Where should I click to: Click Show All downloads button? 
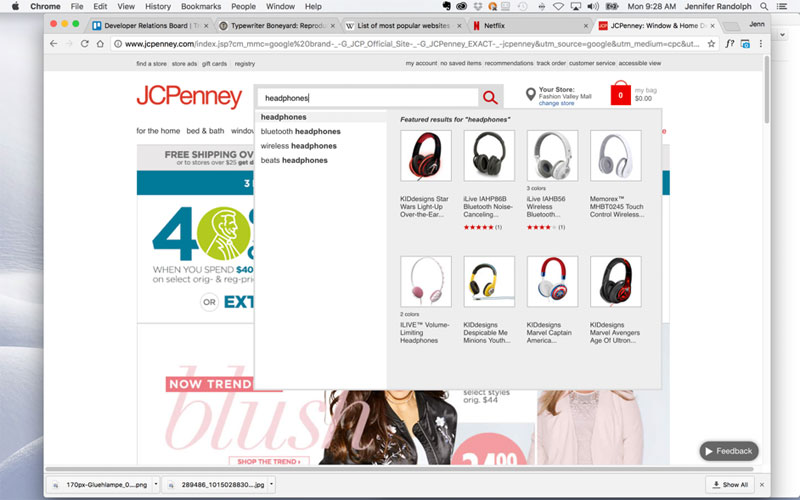click(x=731, y=485)
